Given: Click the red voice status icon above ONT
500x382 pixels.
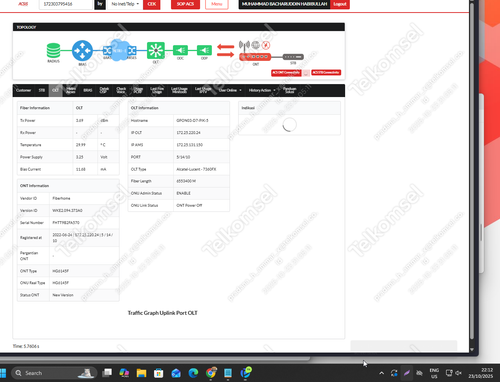Looking at the screenshot, I should 266,45.
